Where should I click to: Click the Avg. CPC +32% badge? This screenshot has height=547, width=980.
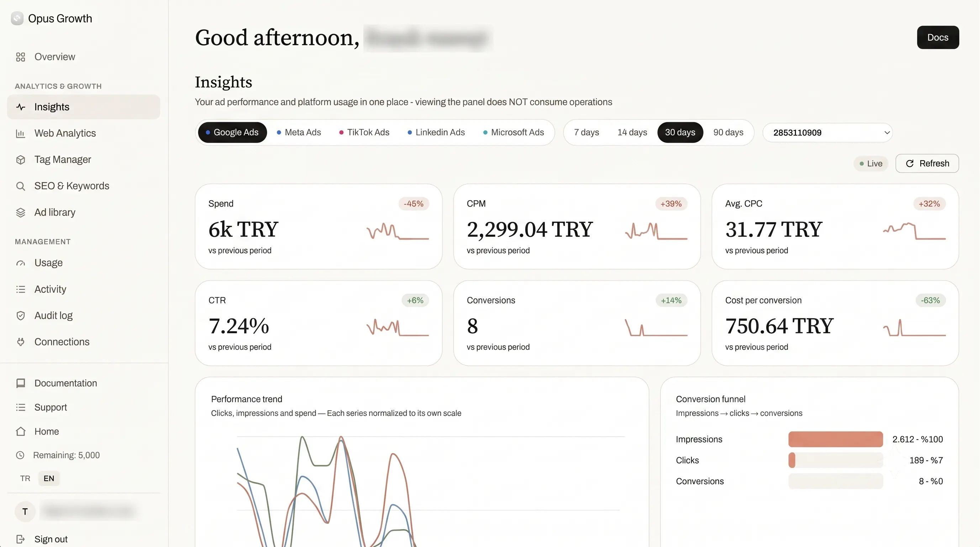point(929,204)
